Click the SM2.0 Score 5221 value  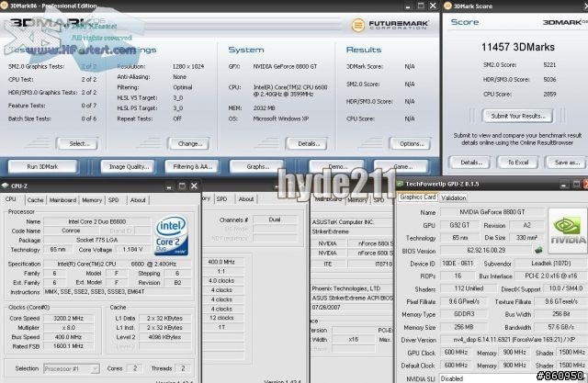pos(549,65)
